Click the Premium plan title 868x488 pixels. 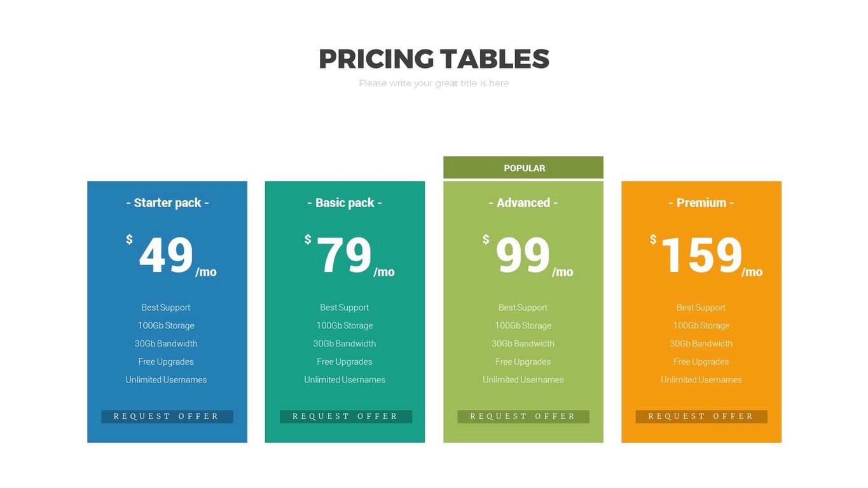(x=701, y=203)
